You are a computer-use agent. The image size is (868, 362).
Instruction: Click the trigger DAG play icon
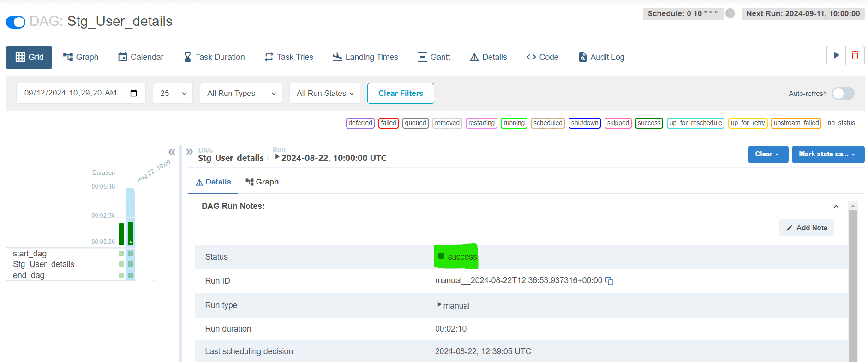tap(836, 56)
